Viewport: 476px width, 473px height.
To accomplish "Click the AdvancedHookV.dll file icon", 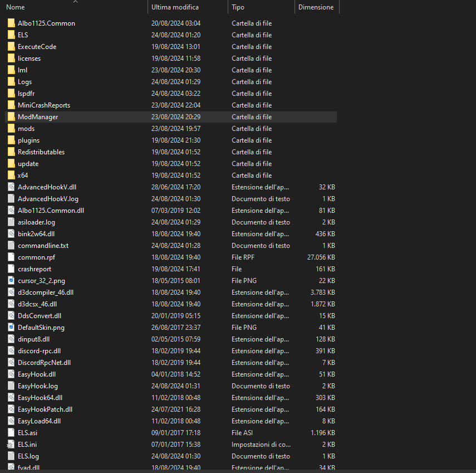I will pos(11,187).
